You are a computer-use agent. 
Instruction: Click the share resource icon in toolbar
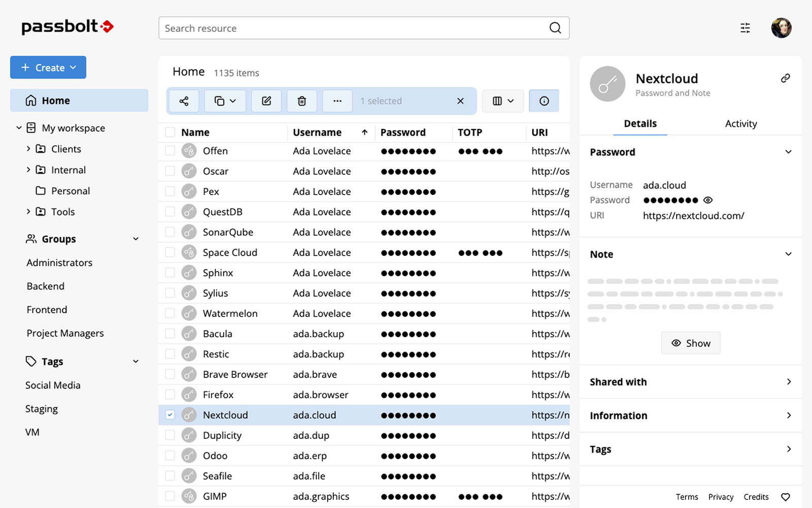(184, 101)
